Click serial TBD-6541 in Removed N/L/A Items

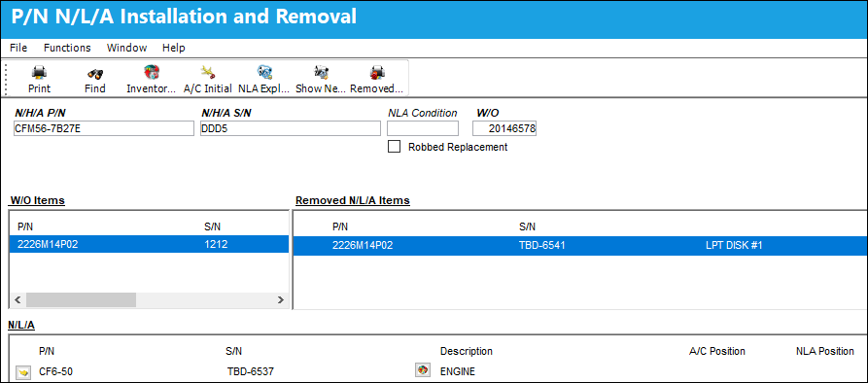[542, 245]
